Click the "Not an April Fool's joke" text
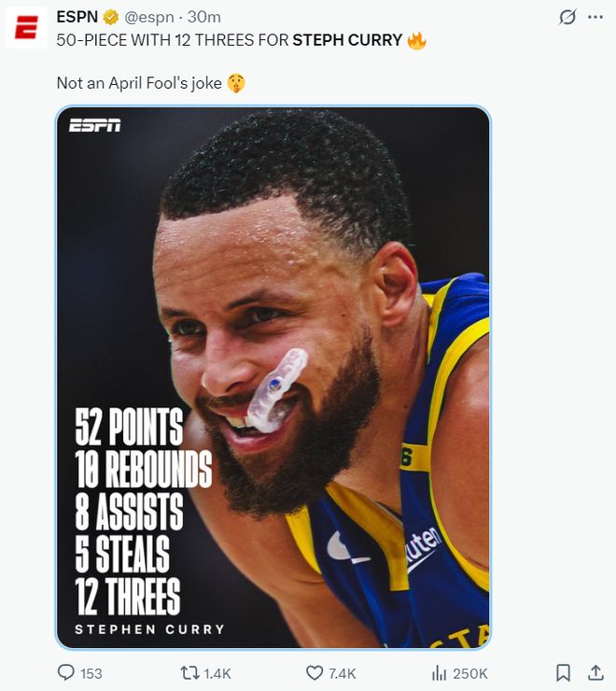The width and height of the screenshot is (616, 691). point(139,83)
